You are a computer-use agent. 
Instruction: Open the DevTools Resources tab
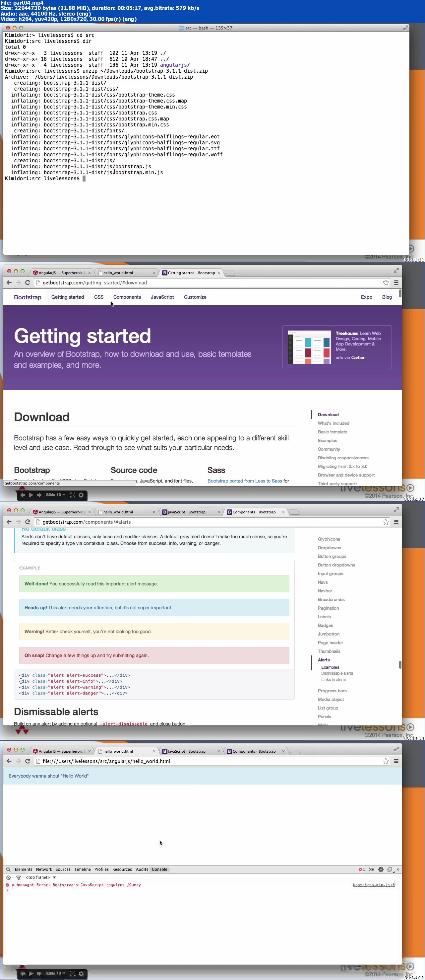click(122, 869)
